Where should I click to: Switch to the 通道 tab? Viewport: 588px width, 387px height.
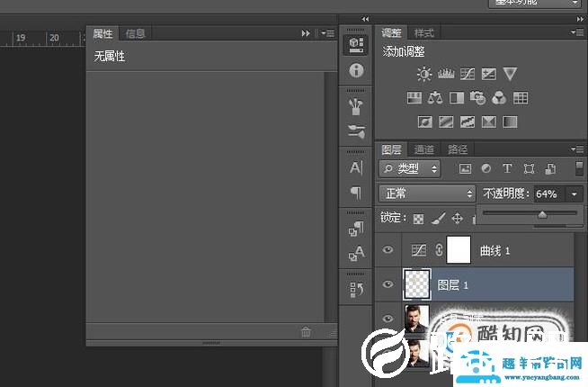tap(424, 149)
